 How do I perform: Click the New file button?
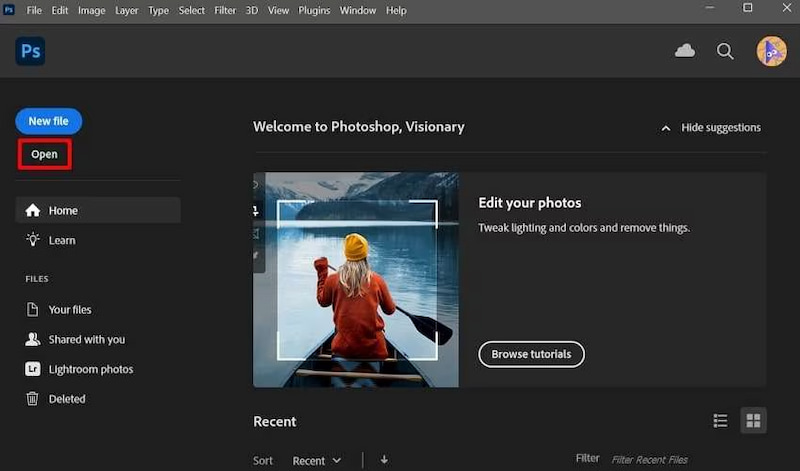(48, 121)
